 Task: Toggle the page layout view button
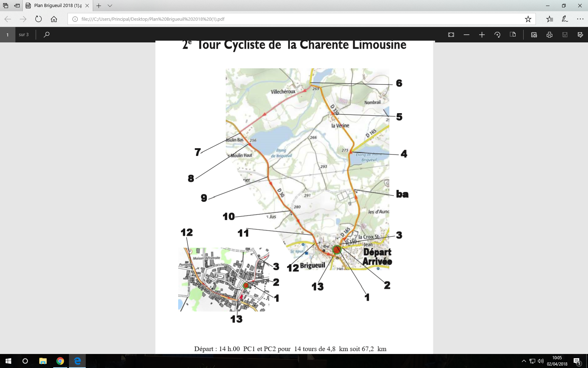513,35
